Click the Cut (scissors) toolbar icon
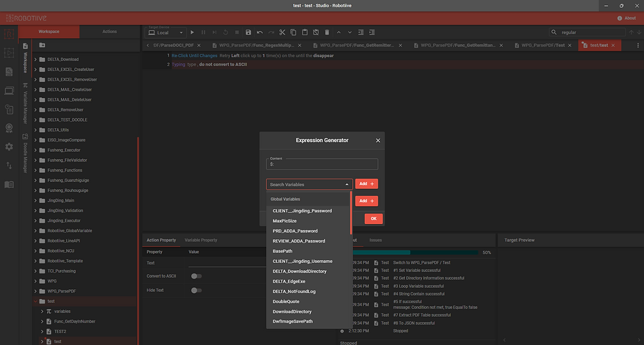The height and width of the screenshot is (345, 644). (282, 32)
